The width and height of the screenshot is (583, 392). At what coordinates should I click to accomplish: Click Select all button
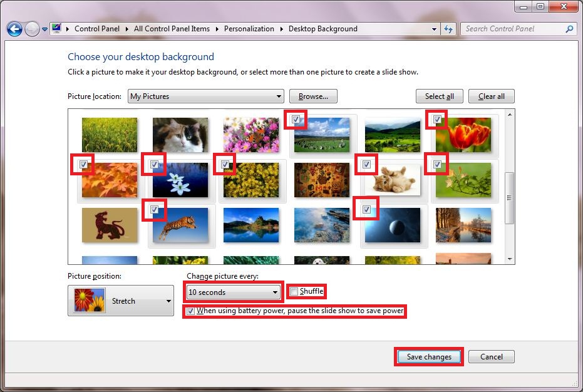[440, 96]
